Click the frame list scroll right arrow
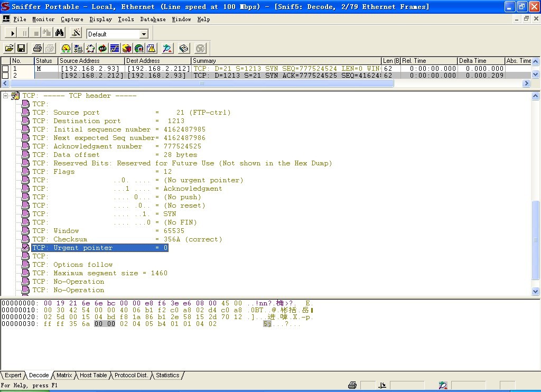Image resolution: width=541 pixels, height=392 pixels. [x=526, y=83]
